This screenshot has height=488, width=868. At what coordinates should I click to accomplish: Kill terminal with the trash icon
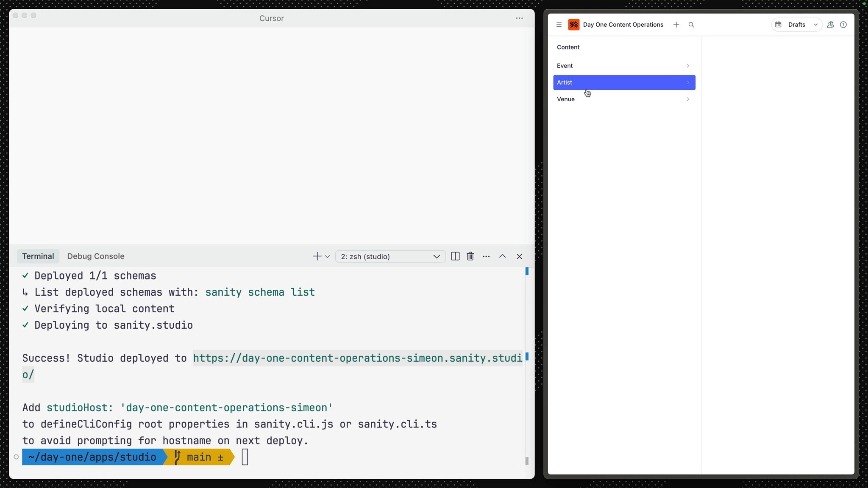point(470,256)
